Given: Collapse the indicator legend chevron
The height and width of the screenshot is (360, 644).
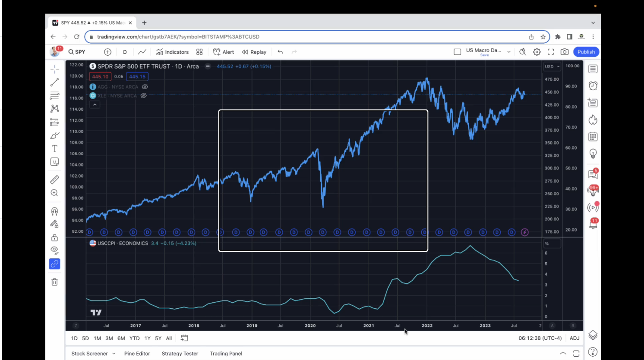Looking at the screenshot, I should [x=95, y=104].
